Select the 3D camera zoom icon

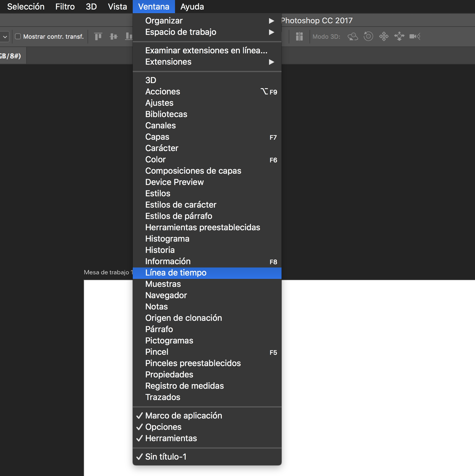(x=415, y=36)
